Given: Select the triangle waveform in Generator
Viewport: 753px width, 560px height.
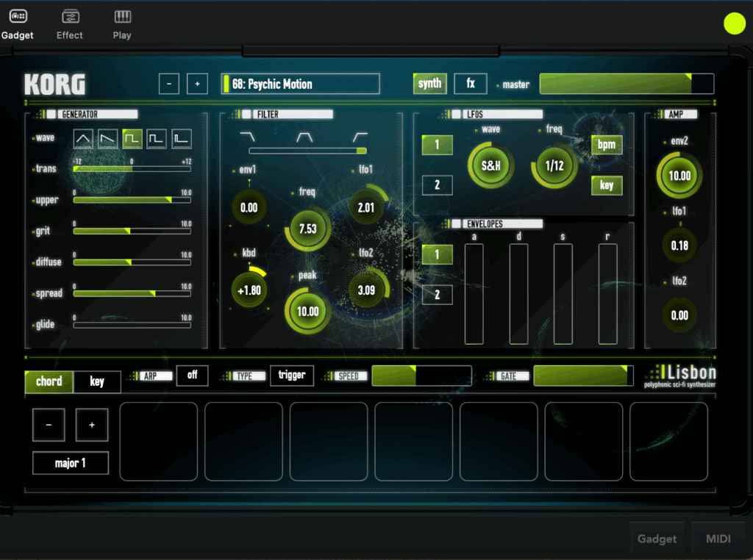Looking at the screenshot, I should coord(83,138).
